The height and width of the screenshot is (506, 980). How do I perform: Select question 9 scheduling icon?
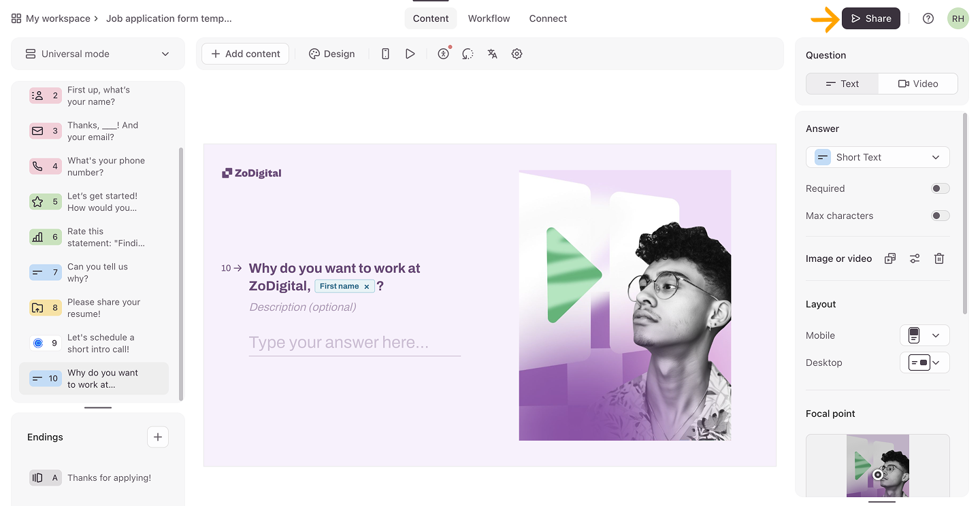(46, 343)
